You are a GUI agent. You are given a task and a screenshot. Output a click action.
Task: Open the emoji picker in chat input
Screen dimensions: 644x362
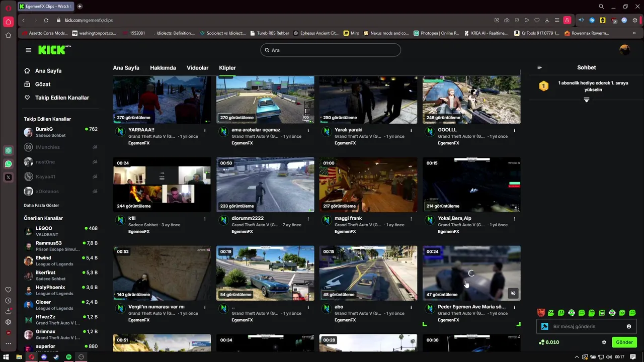[628, 326]
